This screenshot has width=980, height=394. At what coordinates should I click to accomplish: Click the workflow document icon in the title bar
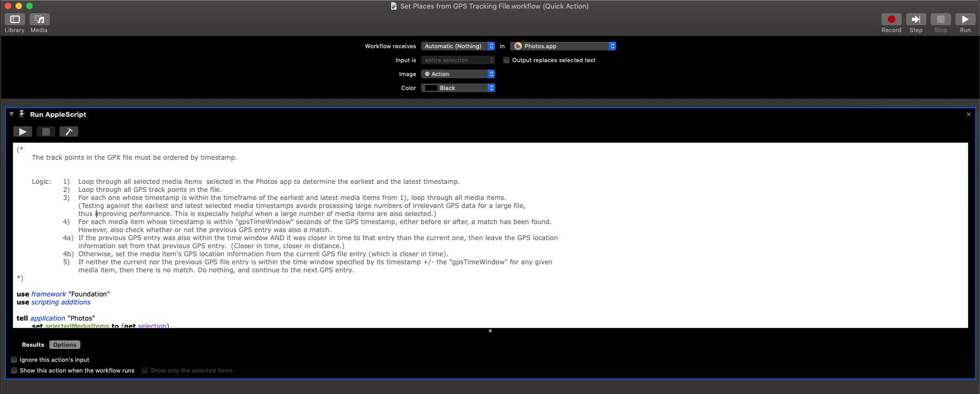coord(394,6)
